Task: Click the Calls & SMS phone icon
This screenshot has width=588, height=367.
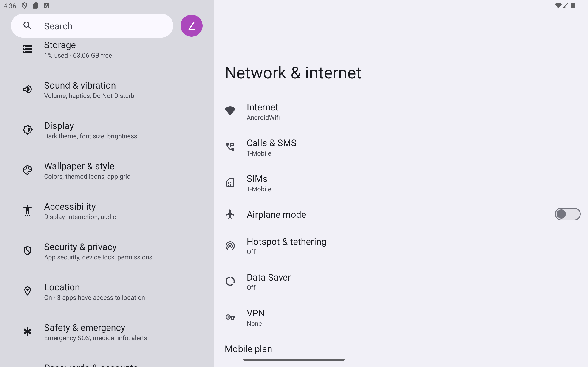Action: tap(230, 147)
